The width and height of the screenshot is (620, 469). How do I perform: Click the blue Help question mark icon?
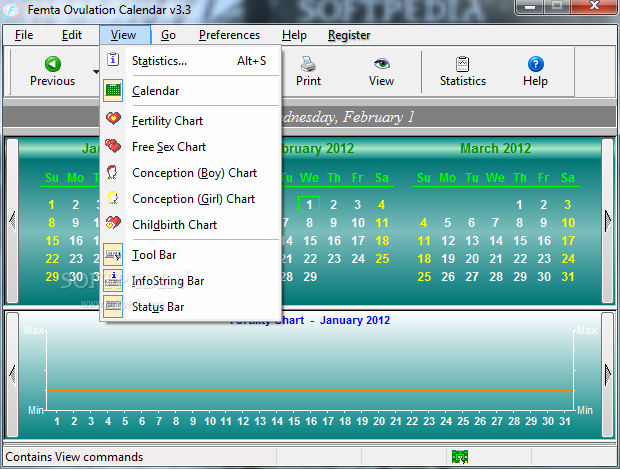535,64
